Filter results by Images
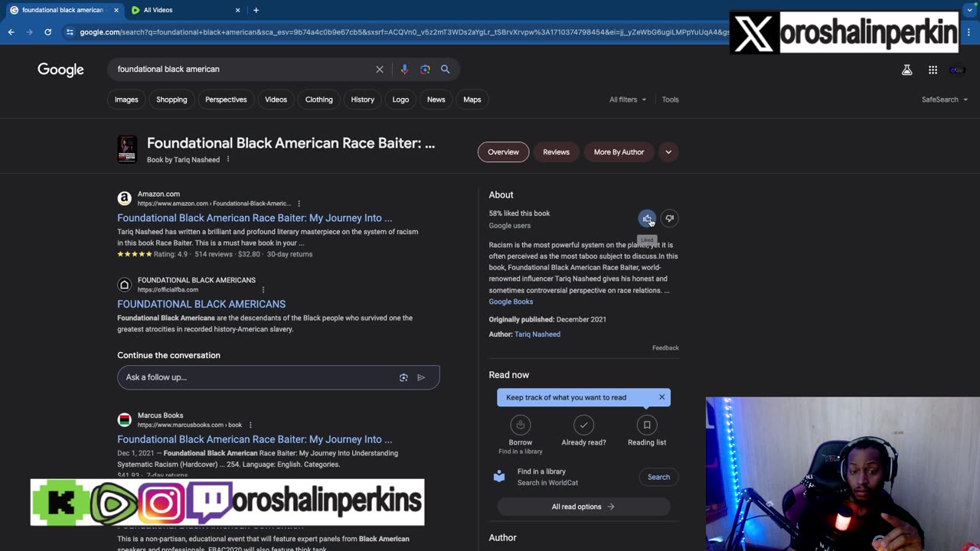 (126, 99)
